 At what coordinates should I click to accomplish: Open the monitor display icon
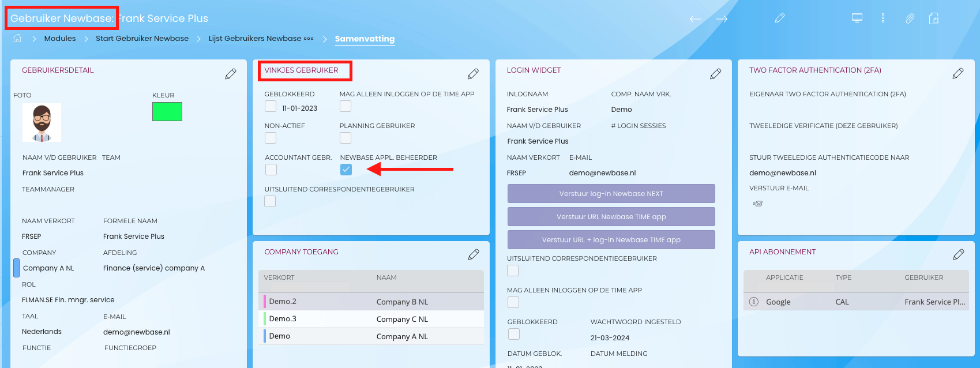[857, 18]
